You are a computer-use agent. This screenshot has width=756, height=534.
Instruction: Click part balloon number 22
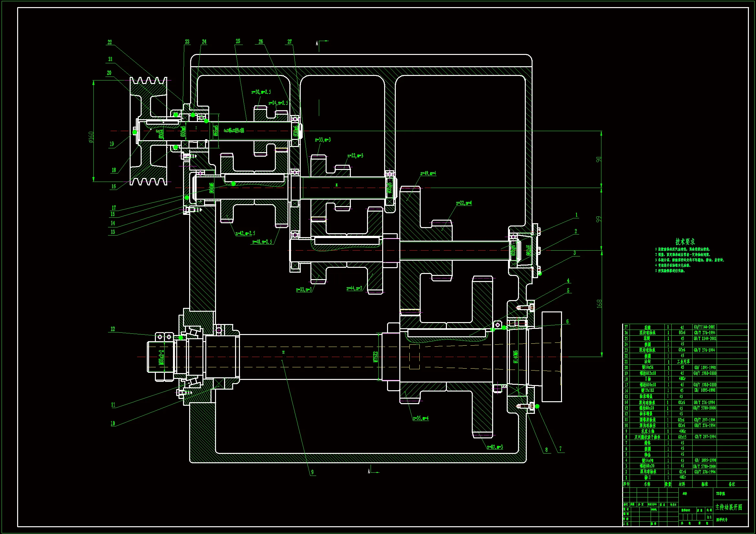click(x=110, y=42)
